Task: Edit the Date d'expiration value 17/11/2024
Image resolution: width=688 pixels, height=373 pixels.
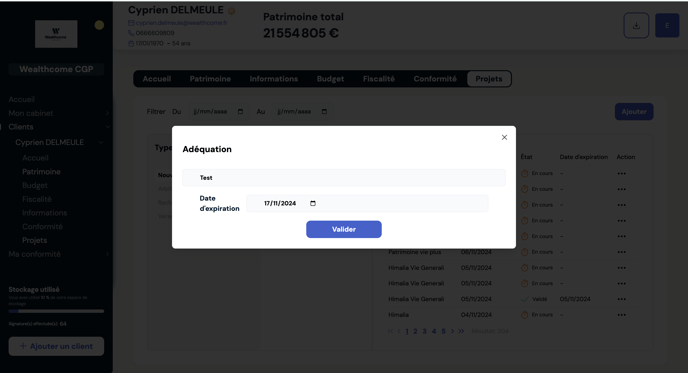Action: coord(280,203)
